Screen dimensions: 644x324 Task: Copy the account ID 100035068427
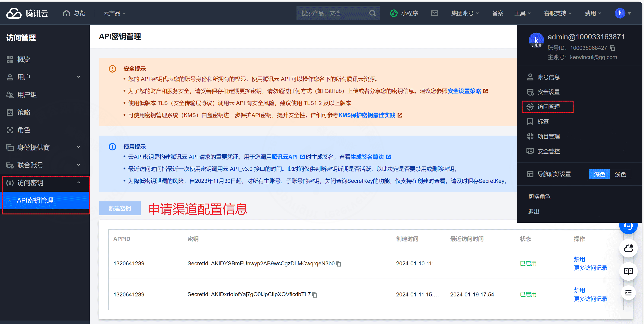(612, 48)
